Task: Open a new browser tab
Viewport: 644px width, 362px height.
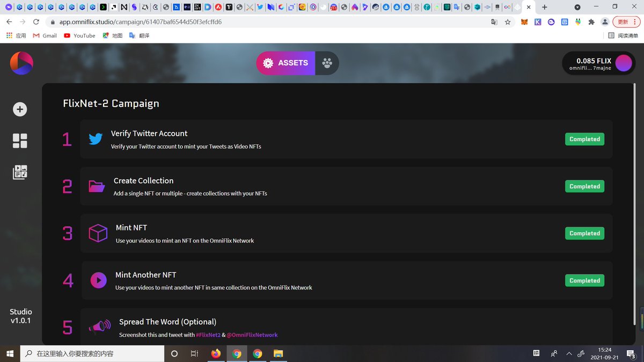Action: pos(545,7)
